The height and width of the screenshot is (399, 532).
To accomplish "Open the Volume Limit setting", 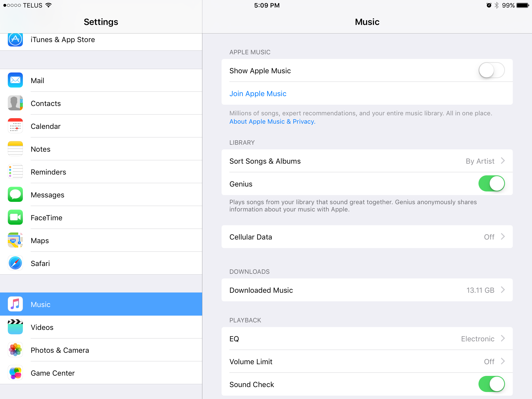I will tap(367, 361).
